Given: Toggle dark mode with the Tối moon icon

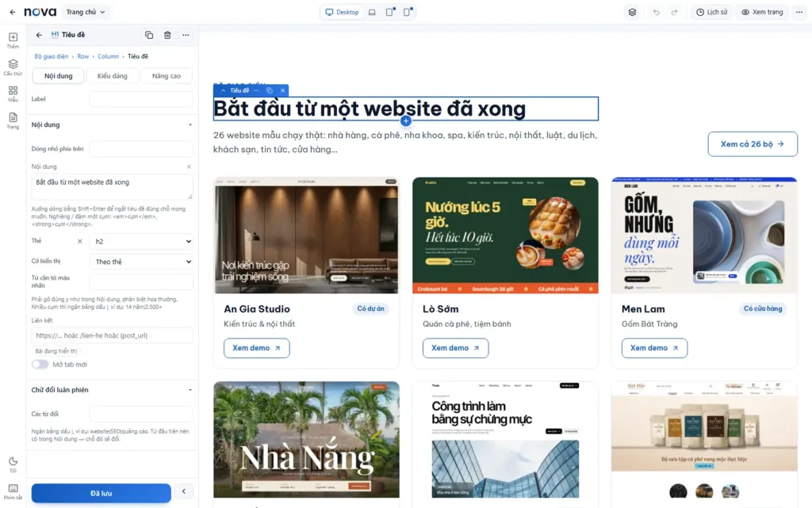Looking at the screenshot, I should pos(13,464).
